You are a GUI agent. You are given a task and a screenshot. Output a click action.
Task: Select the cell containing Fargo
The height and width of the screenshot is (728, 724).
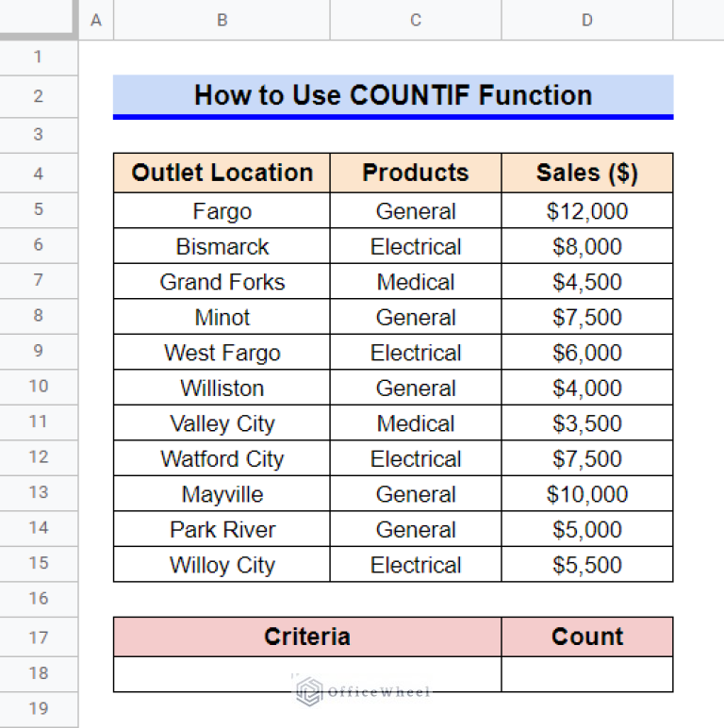click(222, 211)
